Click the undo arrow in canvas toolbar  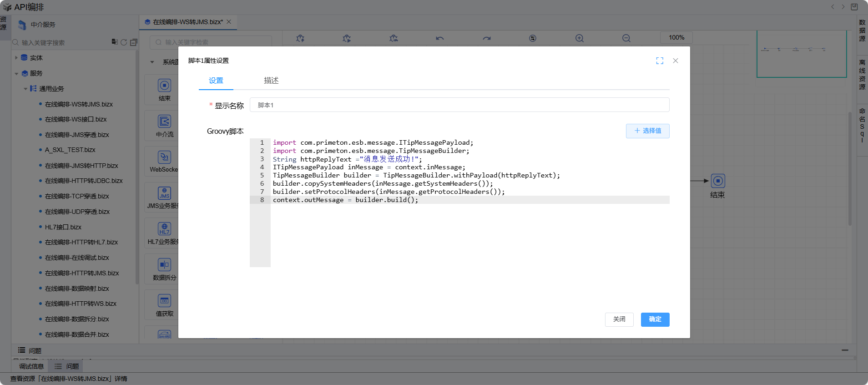439,39
